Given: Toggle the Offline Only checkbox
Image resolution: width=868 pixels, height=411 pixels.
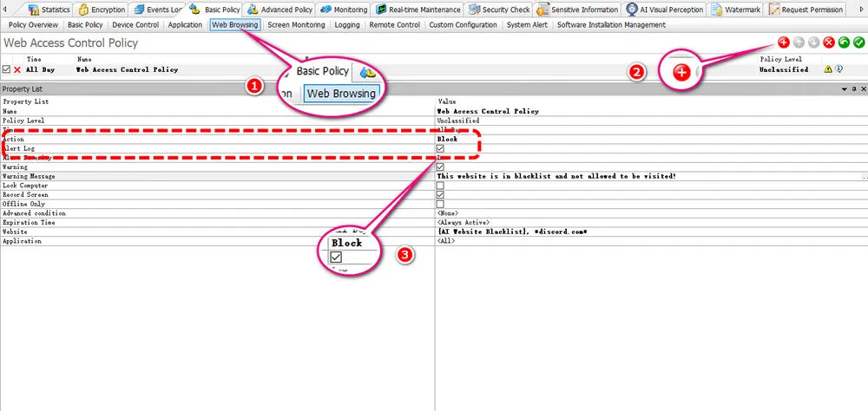Looking at the screenshot, I should 441,204.
